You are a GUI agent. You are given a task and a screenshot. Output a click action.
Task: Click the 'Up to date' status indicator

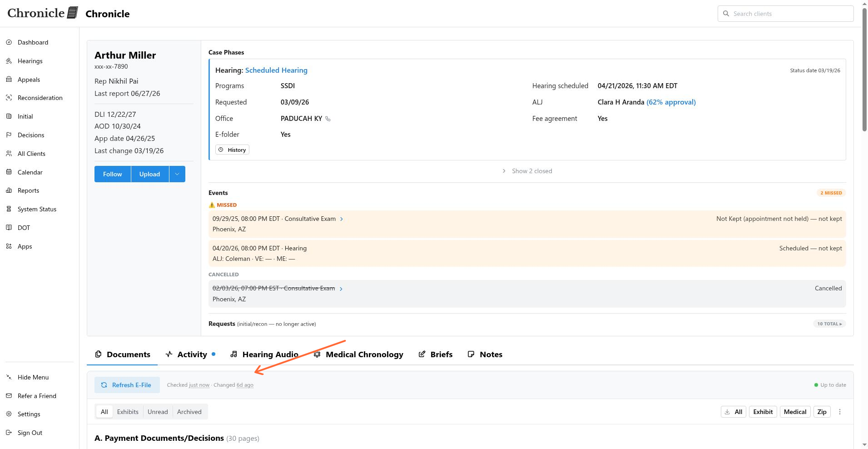(830, 385)
